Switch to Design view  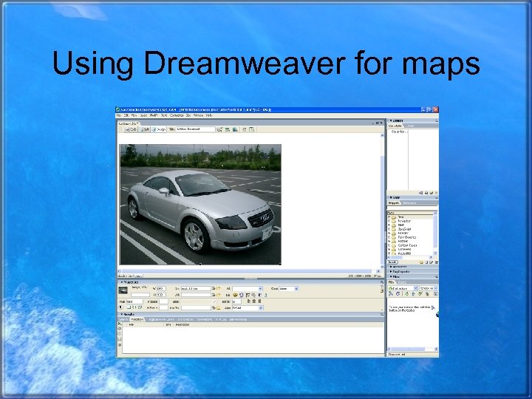coord(159,129)
